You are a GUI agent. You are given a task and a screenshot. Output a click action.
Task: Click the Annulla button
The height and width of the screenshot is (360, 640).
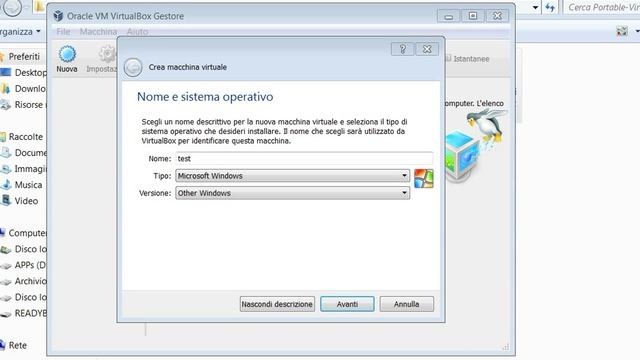pos(407,304)
